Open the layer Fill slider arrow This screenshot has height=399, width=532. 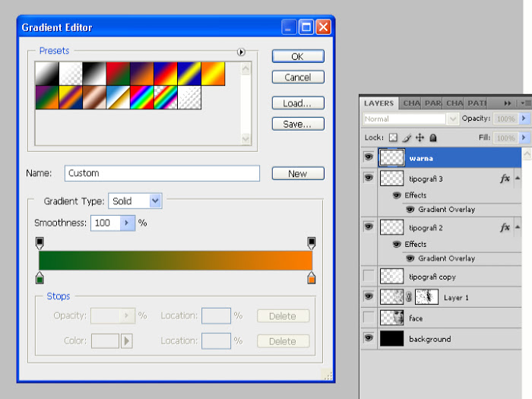[x=524, y=138]
